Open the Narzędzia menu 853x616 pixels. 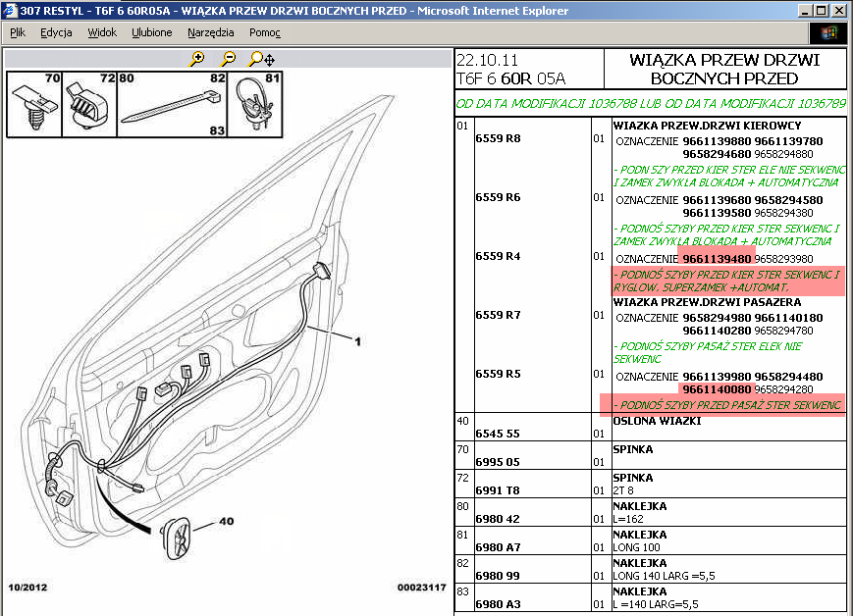210,32
